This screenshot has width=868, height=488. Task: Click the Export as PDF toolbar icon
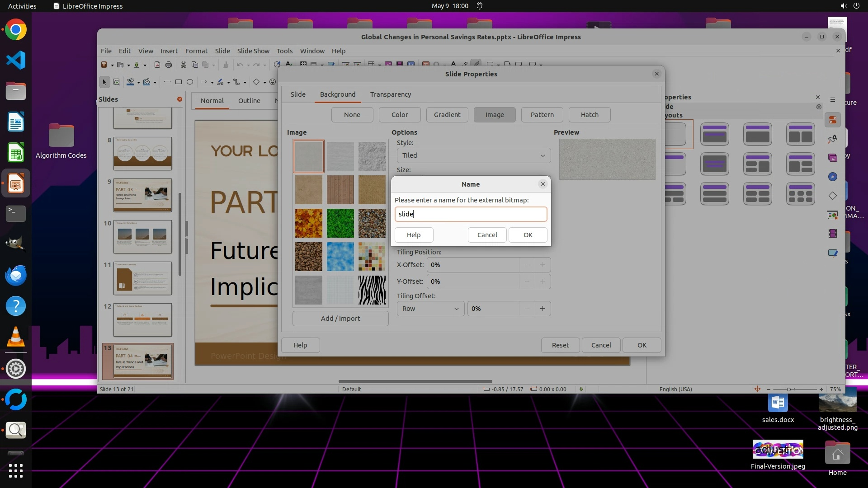tap(157, 65)
